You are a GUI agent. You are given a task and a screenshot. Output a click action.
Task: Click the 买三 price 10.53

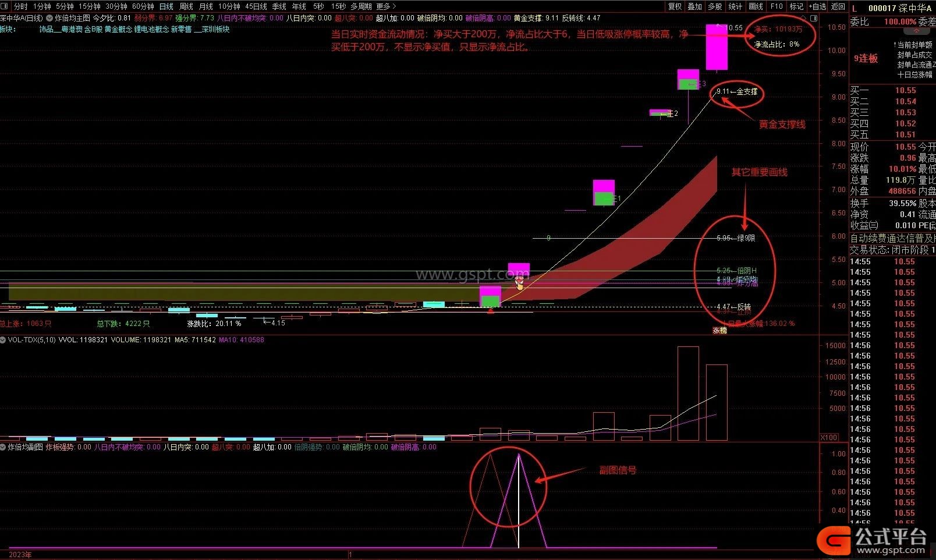pos(905,112)
